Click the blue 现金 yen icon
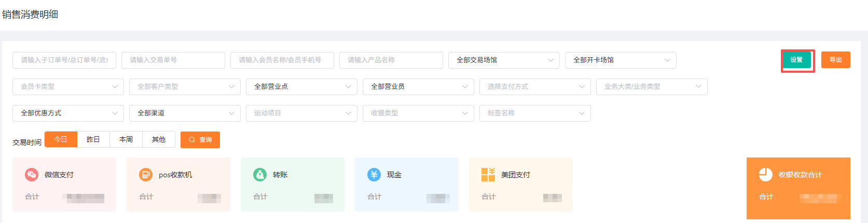This screenshot has width=868, height=223. [374, 175]
